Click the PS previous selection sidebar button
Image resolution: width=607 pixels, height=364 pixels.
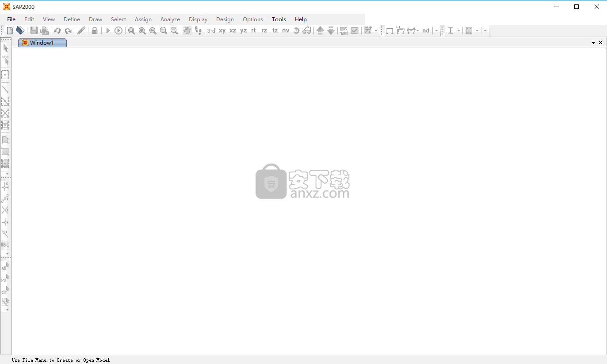5,278
